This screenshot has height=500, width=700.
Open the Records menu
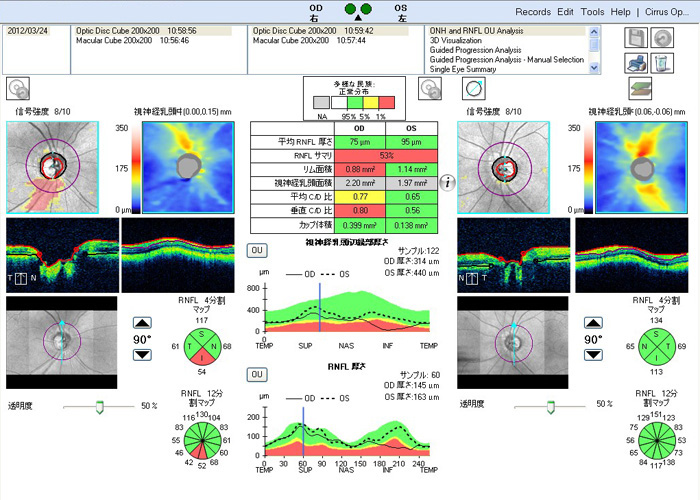pos(533,12)
